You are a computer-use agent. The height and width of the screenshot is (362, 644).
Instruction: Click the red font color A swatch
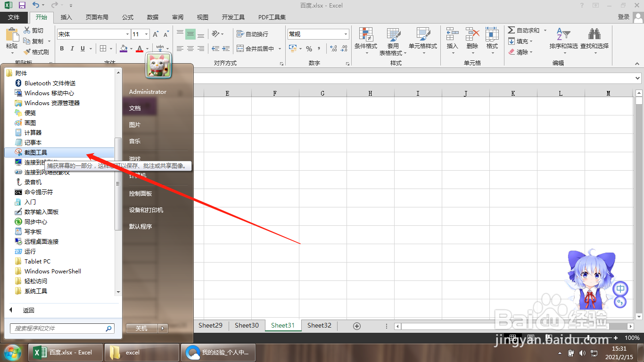[x=140, y=49]
